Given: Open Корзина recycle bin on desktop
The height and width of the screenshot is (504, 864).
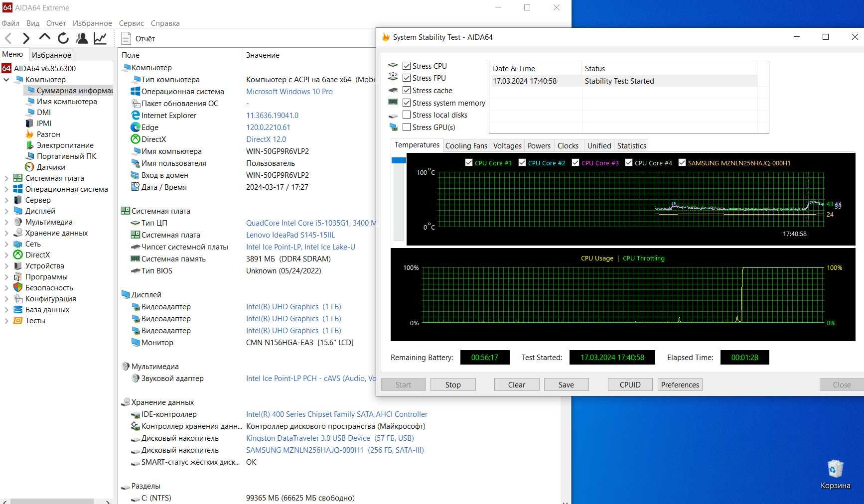Looking at the screenshot, I should tap(836, 474).
